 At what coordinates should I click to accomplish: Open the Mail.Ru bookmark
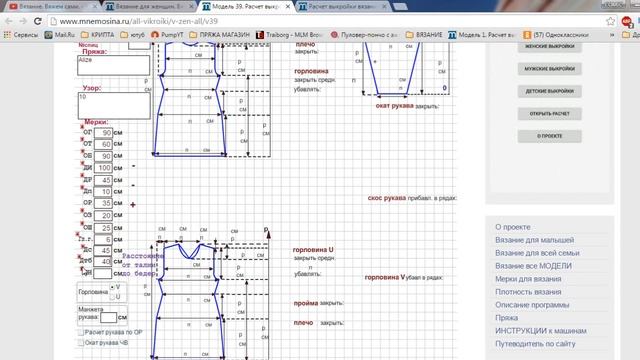point(60,35)
